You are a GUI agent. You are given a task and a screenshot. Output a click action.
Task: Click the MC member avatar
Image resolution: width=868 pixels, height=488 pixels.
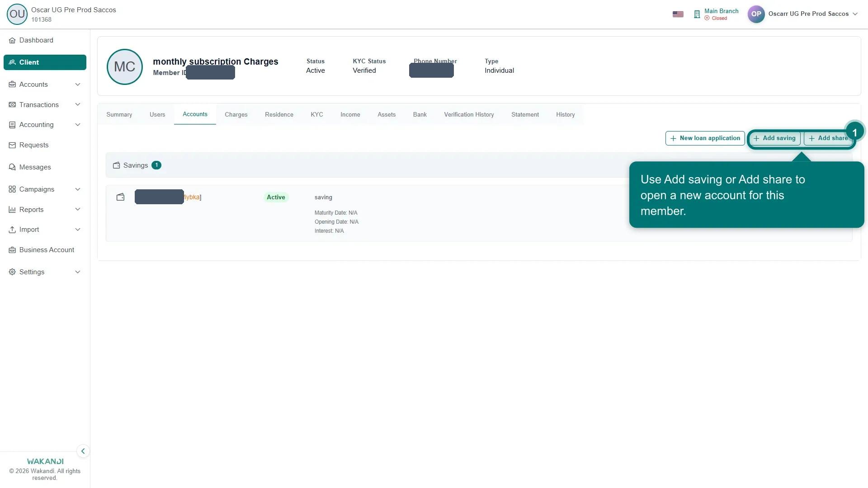[125, 67]
